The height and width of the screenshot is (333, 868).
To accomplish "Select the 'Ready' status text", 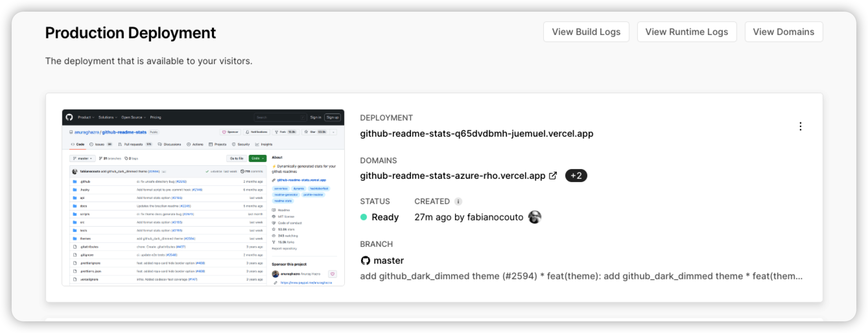I will 385,217.
